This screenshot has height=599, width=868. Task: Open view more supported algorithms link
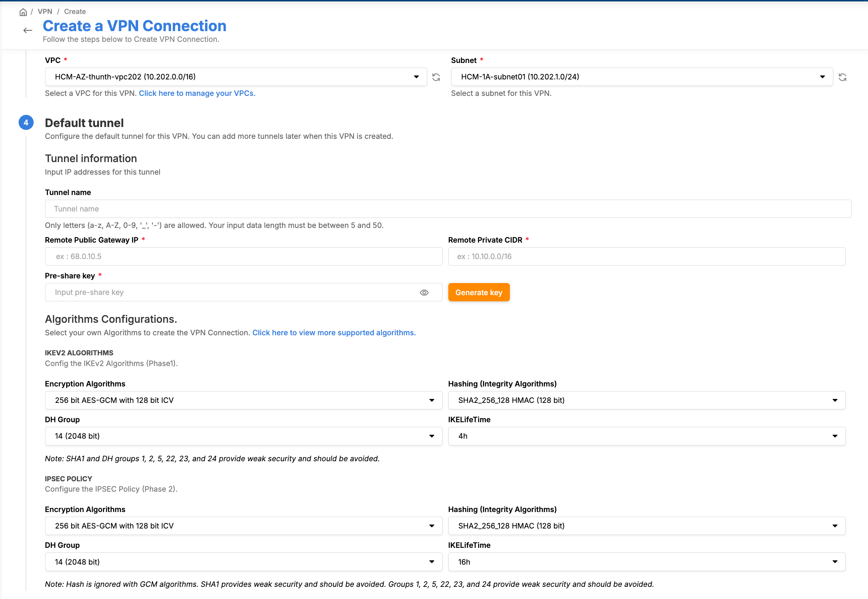click(x=333, y=333)
